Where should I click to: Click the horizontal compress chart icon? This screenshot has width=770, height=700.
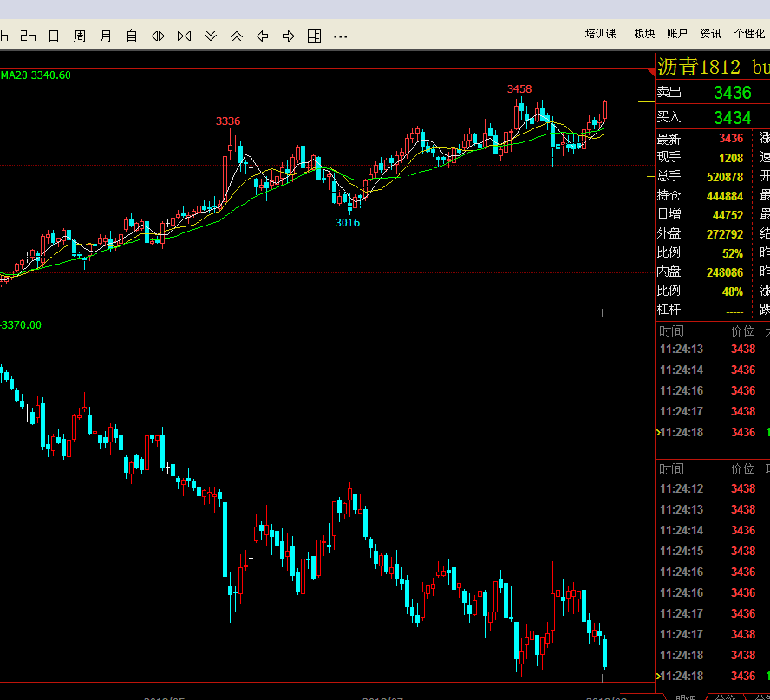[x=184, y=36]
